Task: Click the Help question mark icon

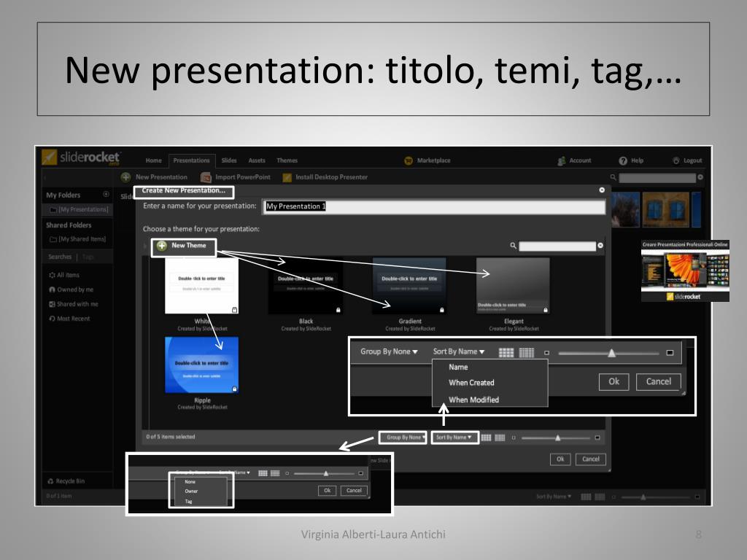Action: point(623,161)
